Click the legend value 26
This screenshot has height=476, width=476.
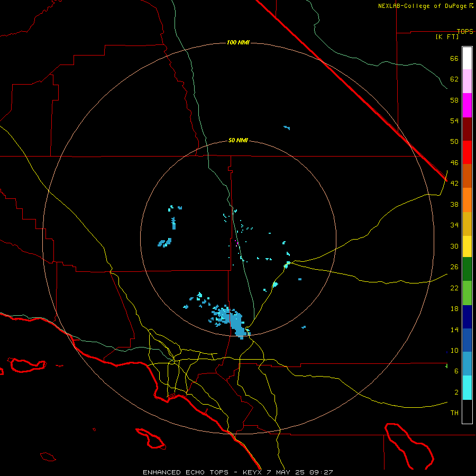coord(454,267)
